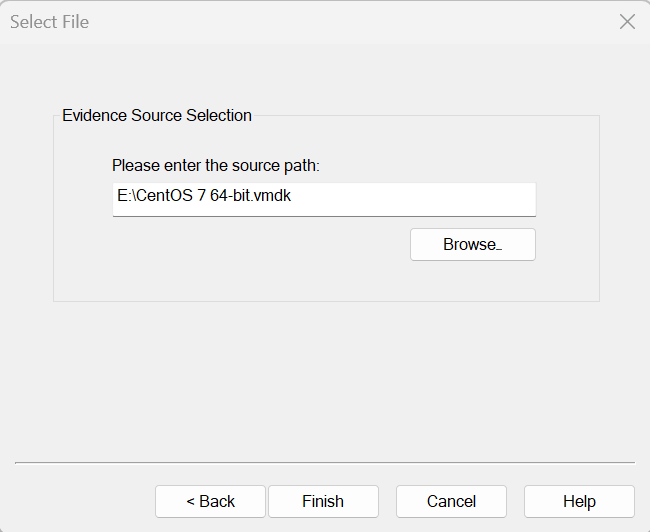Click the 'Evidence Source Selection' group label
The width and height of the screenshot is (650, 532).
tap(157, 115)
